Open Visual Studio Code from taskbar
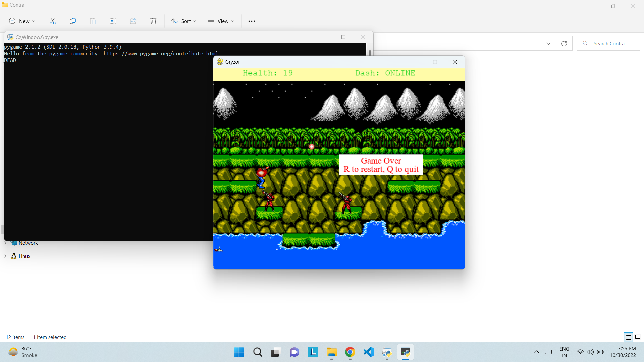The width and height of the screenshot is (644, 362). (368, 352)
